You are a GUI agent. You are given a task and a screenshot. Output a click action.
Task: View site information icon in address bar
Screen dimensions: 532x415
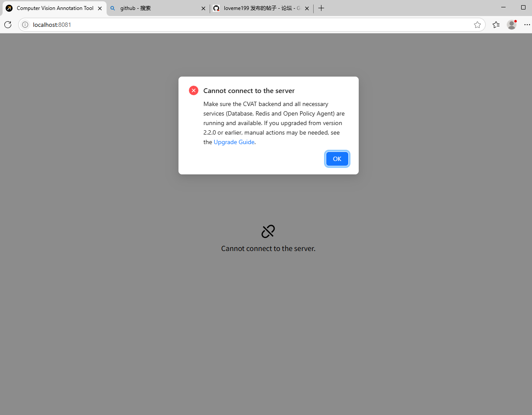25,25
